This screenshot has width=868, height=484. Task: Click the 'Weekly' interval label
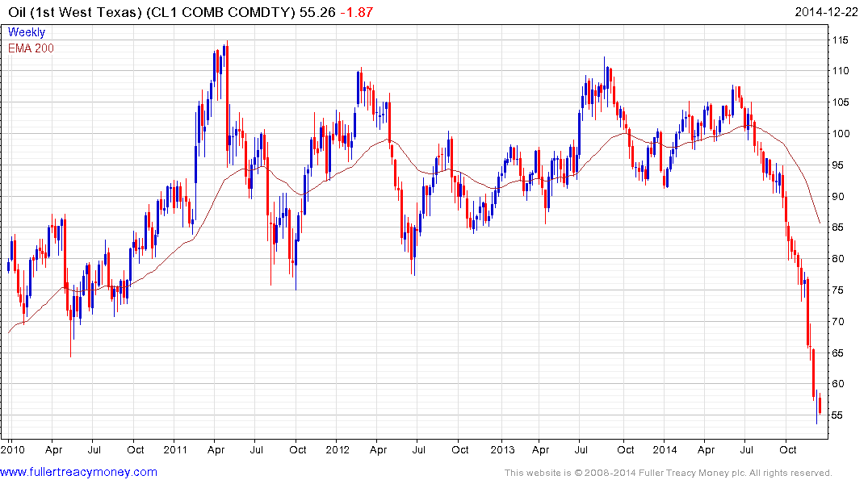pos(26,32)
